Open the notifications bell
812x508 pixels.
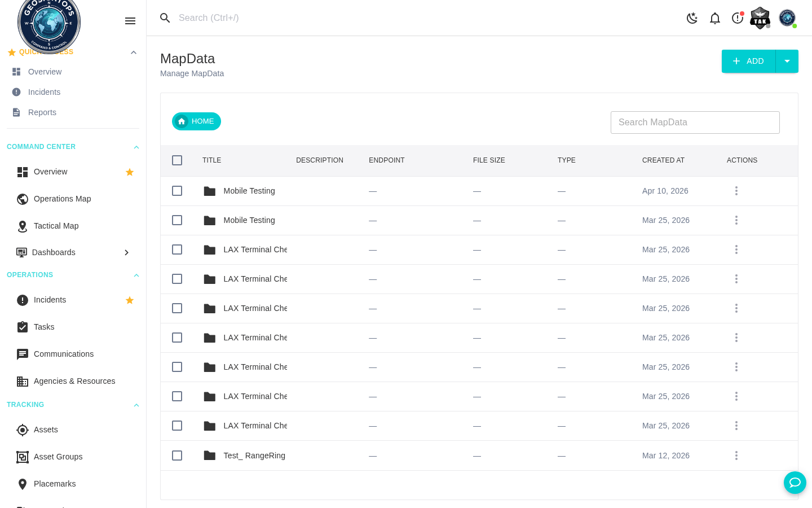click(x=715, y=18)
